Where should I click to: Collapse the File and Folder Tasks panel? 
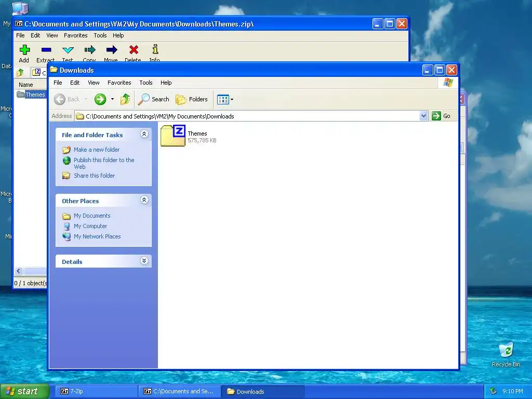click(x=144, y=134)
